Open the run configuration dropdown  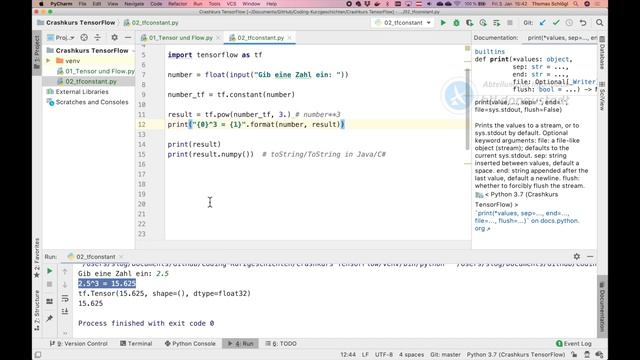tap(404, 23)
